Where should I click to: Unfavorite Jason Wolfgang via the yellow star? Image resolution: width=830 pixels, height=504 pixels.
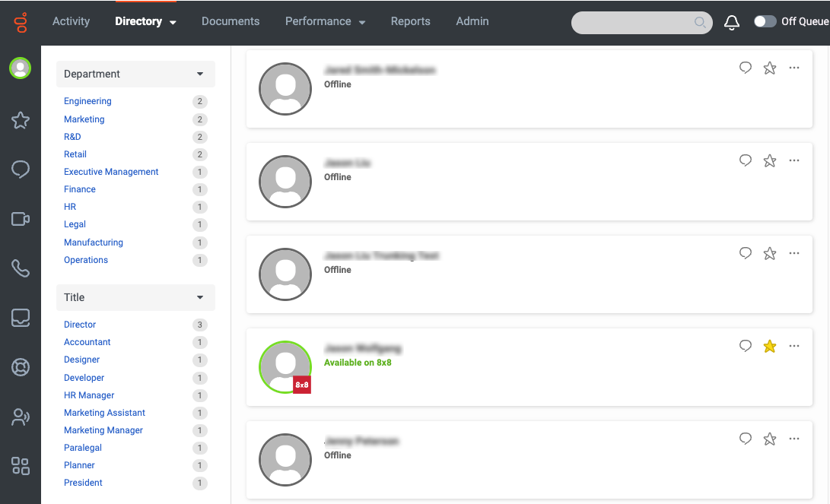pyautogui.click(x=769, y=346)
